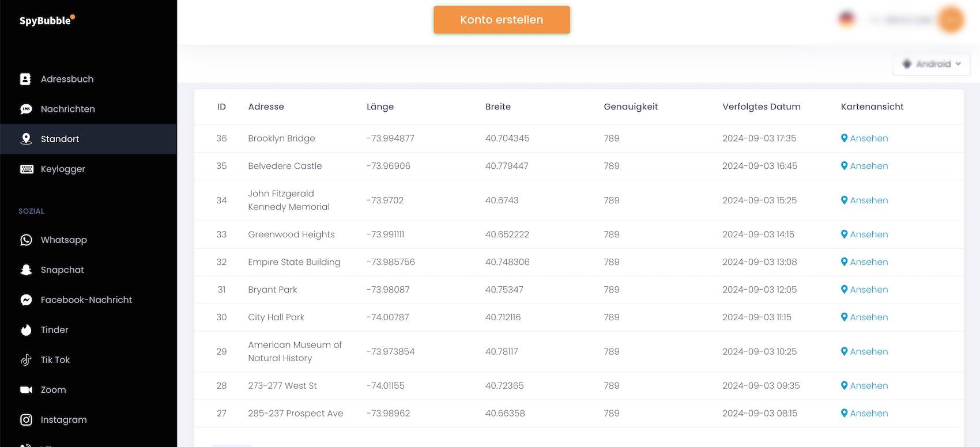Click Ansehen for Belvedere Castle
Screen dimensions: 980x447
coord(864,166)
